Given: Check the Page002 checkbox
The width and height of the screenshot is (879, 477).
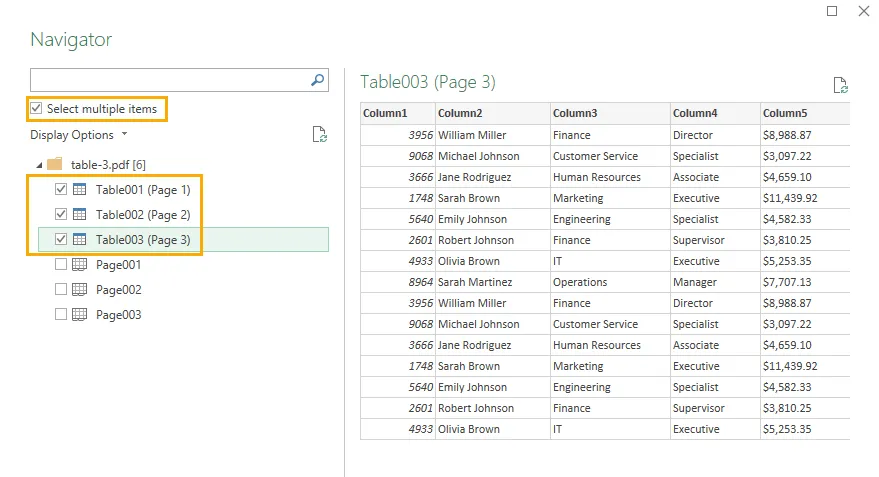Looking at the screenshot, I should coord(61,289).
